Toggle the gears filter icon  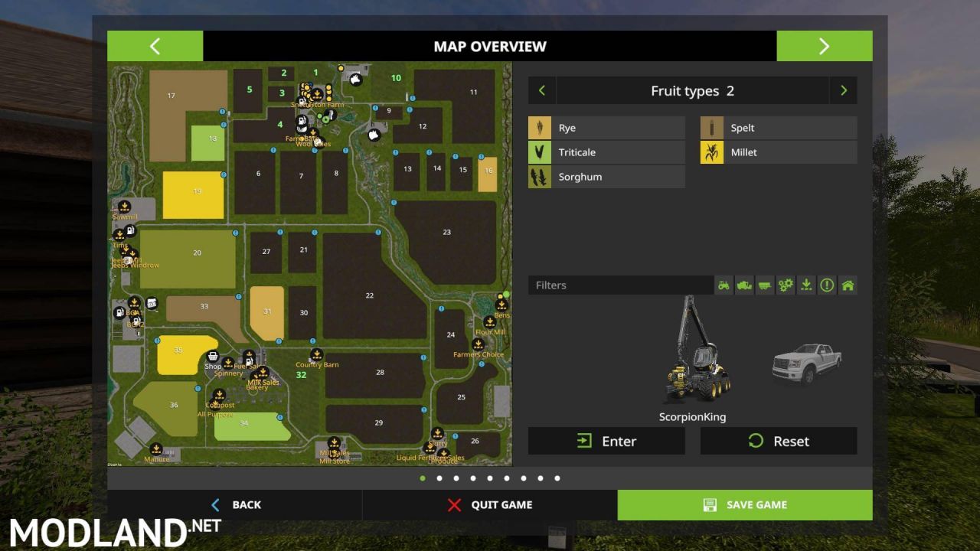pyautogui.click(x=786, y=285)
